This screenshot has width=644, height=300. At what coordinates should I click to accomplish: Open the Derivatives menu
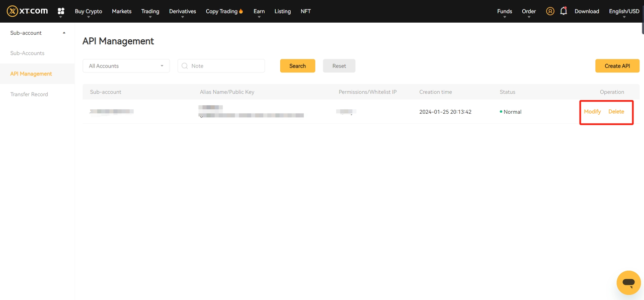[182, 11]
